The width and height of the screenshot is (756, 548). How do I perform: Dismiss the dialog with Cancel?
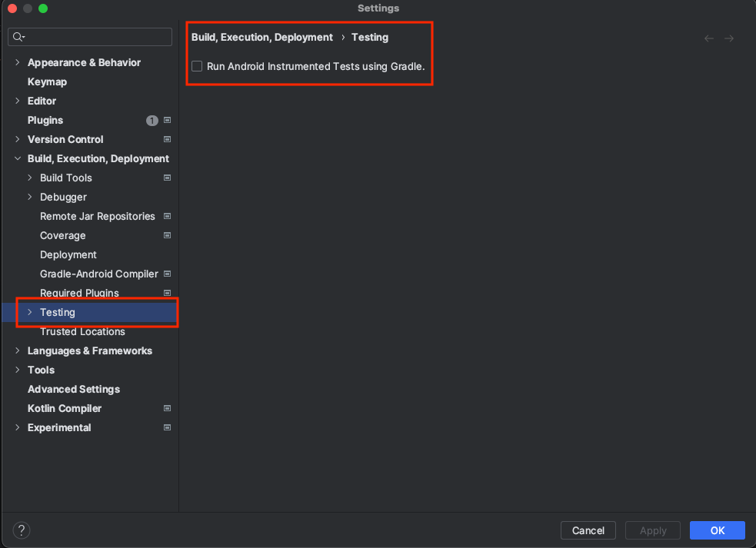click(x=588, y=530)
